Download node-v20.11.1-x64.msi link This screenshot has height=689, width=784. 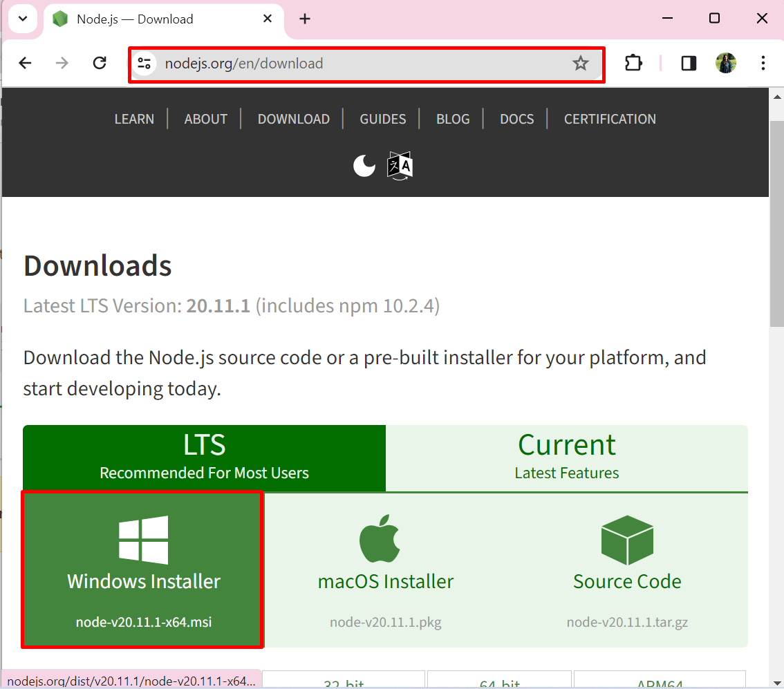(x=144, y=622)
